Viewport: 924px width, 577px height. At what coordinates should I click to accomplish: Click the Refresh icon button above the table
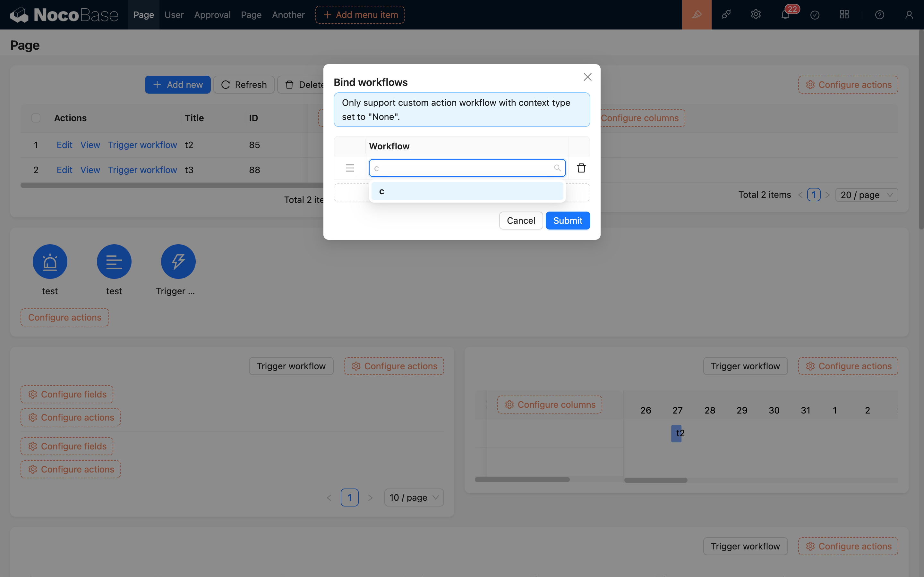(225, 84)
